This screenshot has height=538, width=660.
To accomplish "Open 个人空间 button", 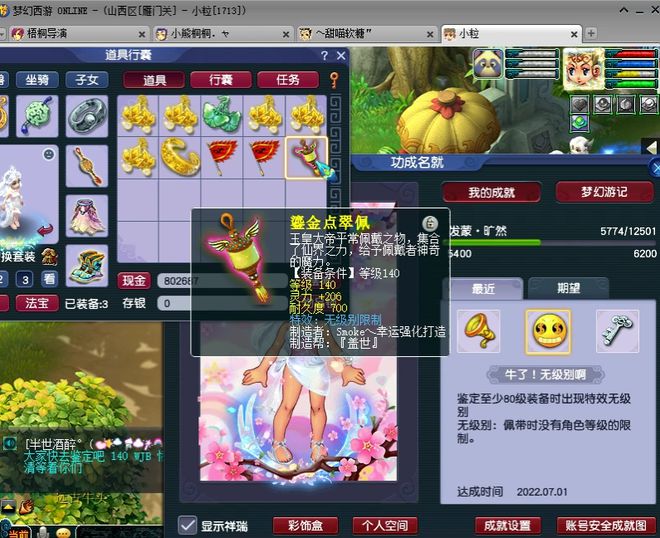I will [x=385, y=525].
